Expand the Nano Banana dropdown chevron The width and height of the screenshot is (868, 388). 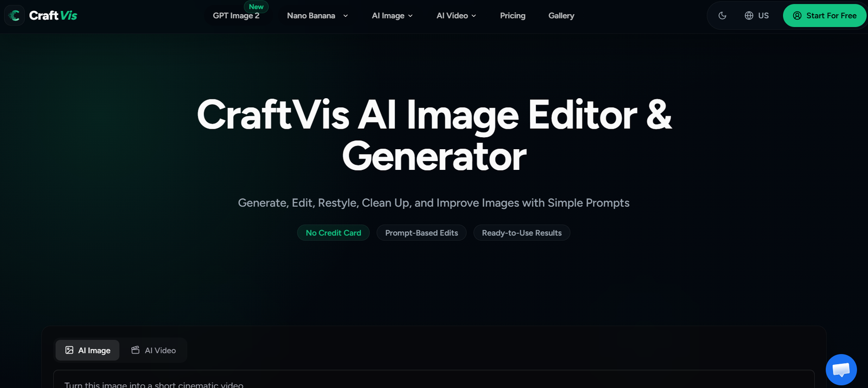(346, 16)
